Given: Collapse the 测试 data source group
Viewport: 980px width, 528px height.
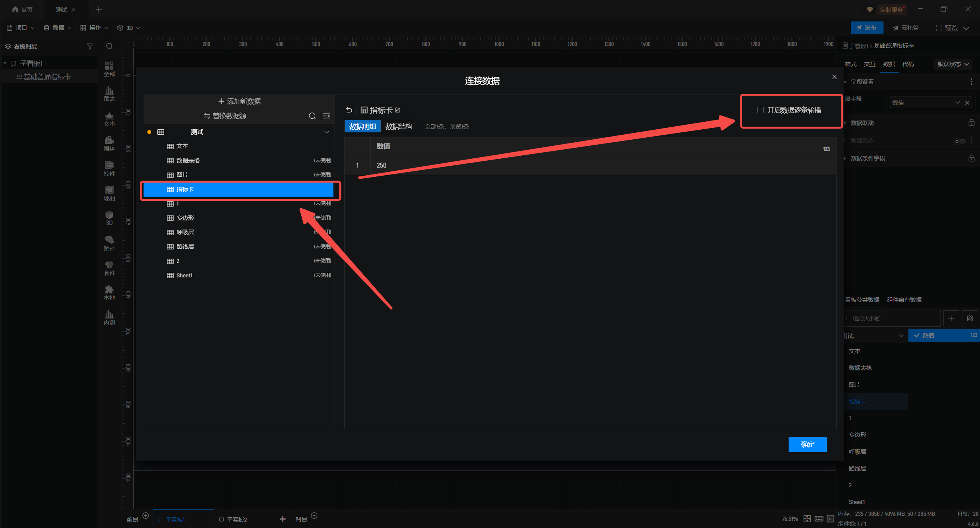Looking at the screenshot, I should point(327,132).
